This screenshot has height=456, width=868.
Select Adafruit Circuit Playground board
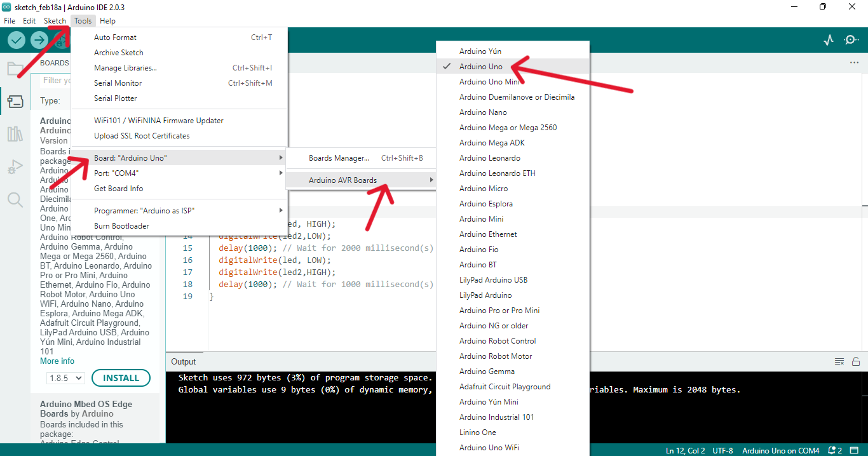coord(513,387)
